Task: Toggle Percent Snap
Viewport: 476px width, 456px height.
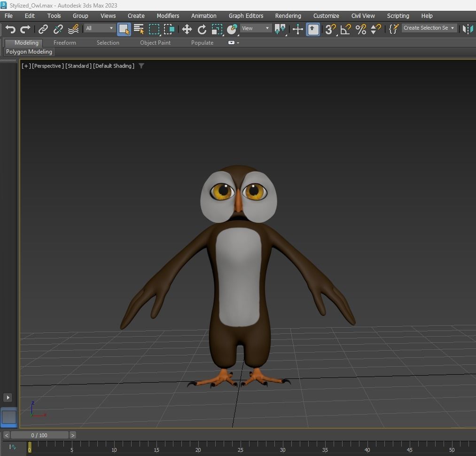Action: click(x=361, y=29)
